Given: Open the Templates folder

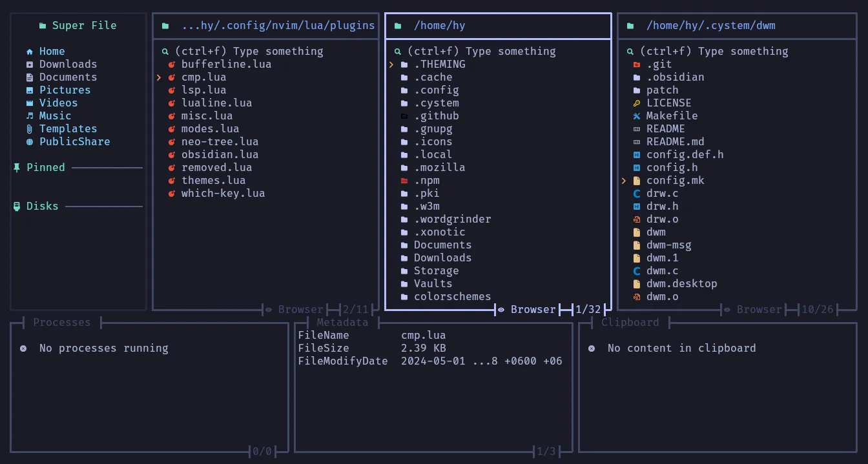Looking at the screenshot, I should [68, 128].
